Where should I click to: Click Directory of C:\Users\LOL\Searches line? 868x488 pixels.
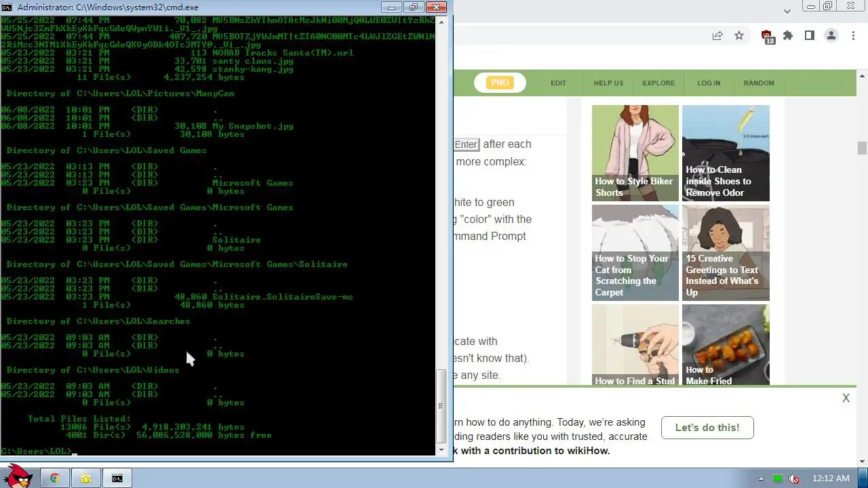(x=98, y=321)
